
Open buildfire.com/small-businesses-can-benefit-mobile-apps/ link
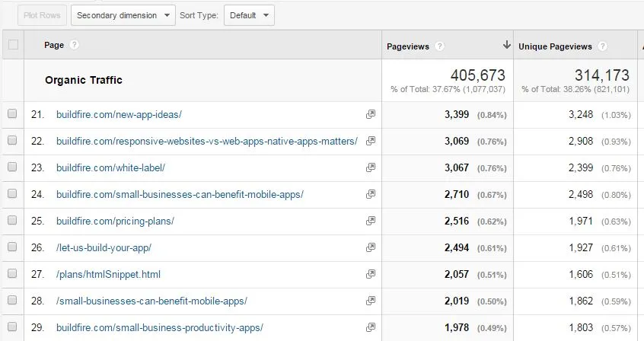pos(180,194)
